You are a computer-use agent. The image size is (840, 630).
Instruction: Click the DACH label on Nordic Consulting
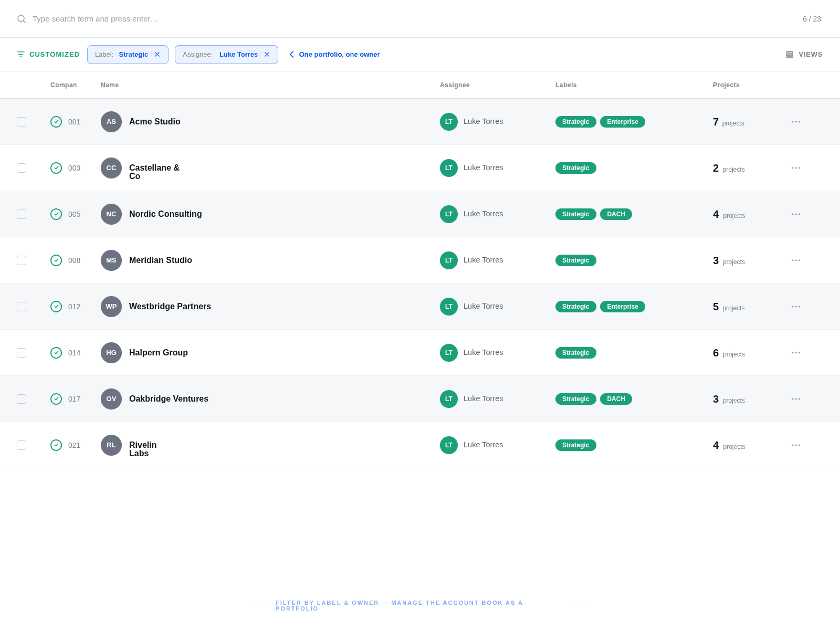(616, 214)
